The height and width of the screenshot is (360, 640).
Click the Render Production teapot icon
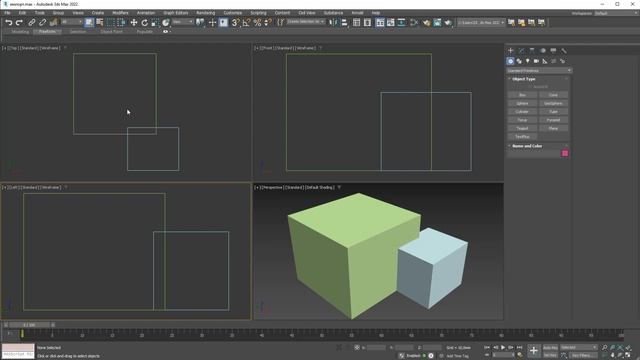tap(448, 22)
